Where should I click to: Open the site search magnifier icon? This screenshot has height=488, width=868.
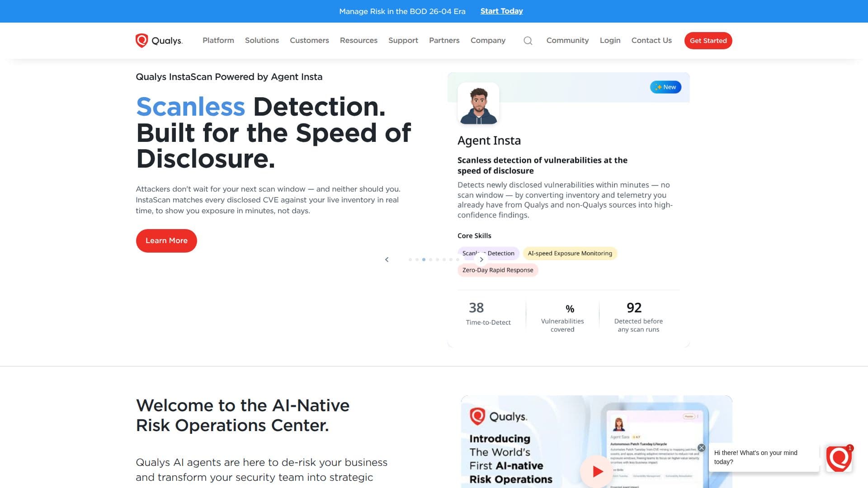coord(528,41)
